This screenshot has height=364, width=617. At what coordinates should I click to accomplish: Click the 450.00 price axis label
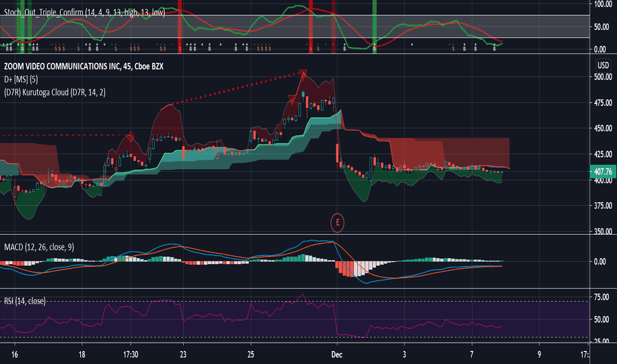603,128
